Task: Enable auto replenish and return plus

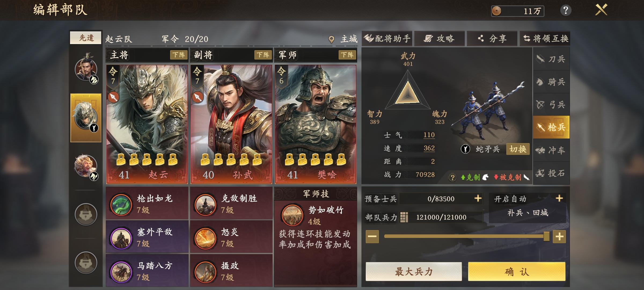Action: pyautogui.click(x=559, y=198)
